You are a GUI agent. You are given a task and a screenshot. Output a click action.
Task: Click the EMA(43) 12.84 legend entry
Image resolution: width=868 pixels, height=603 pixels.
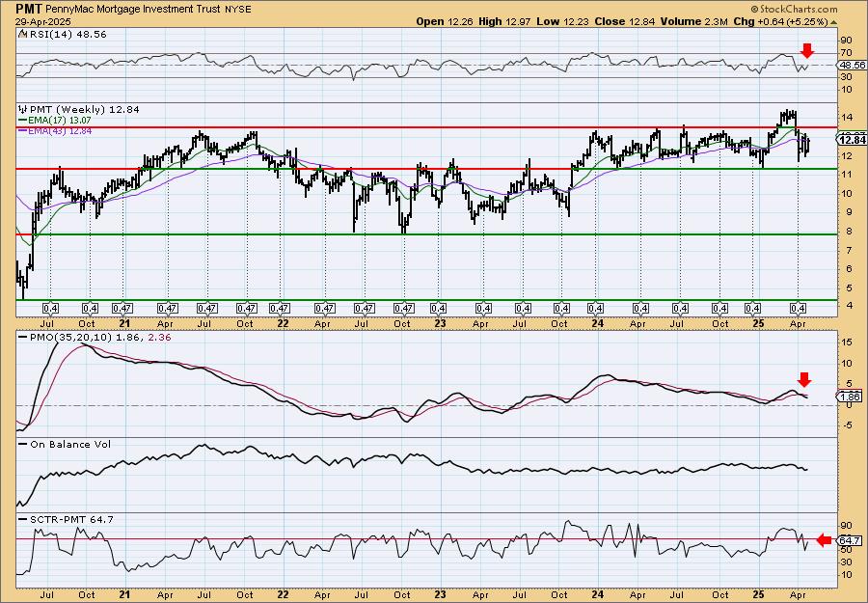pyautogui.click(x=54, y=130)
